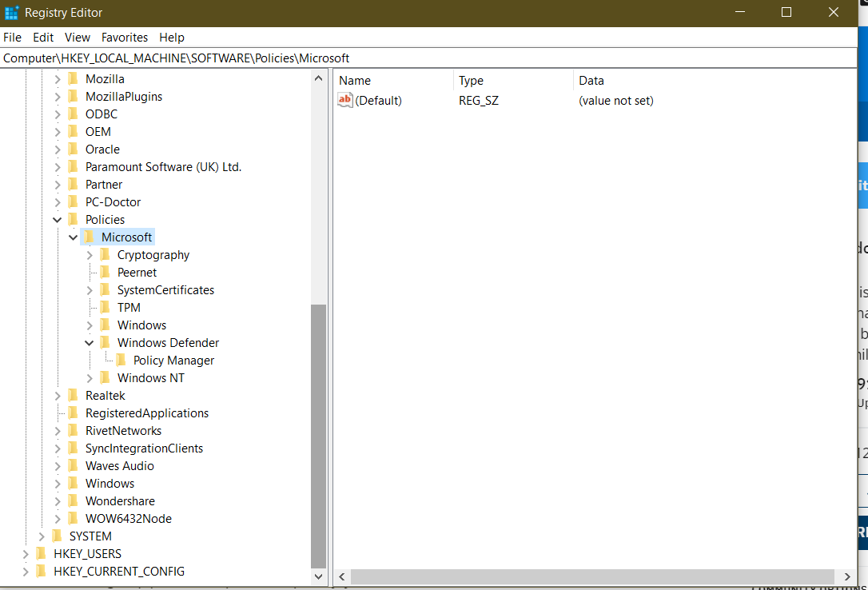The image size is (868, 590).
Task: Click the folder icon beside Policies
Action: [x=73, y=220]
